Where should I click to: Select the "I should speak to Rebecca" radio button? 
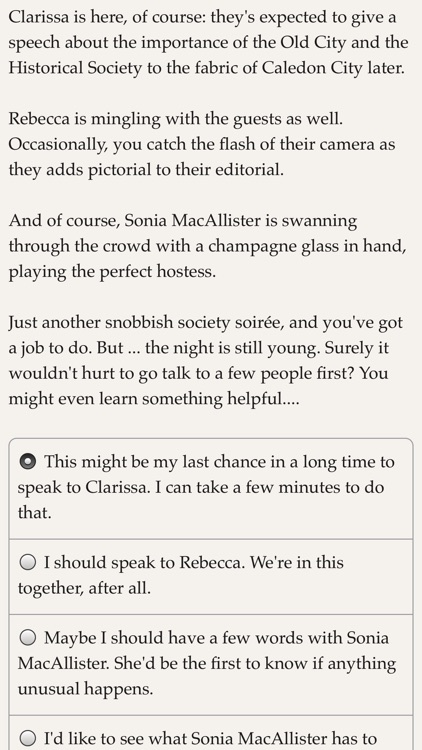[28, 562]
